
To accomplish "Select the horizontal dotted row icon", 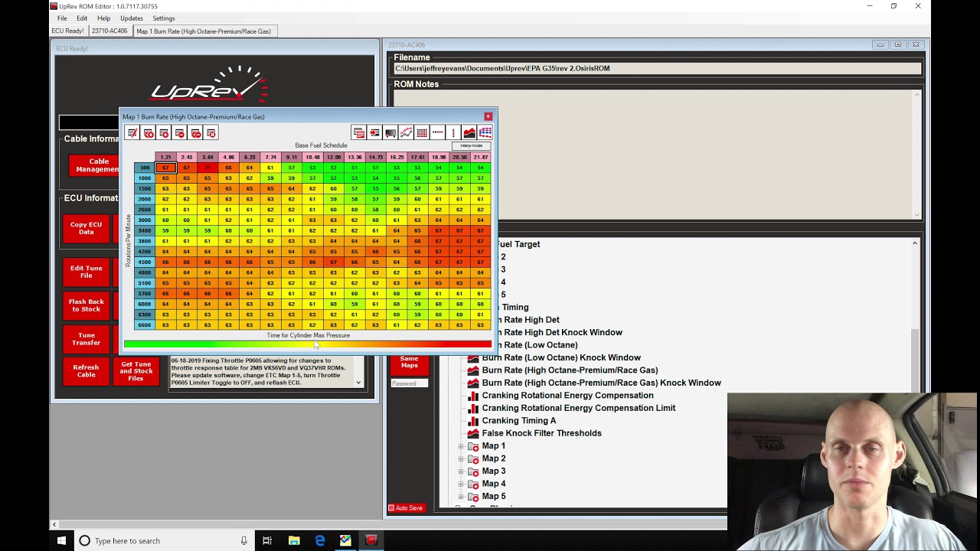I will pos(437,133).
